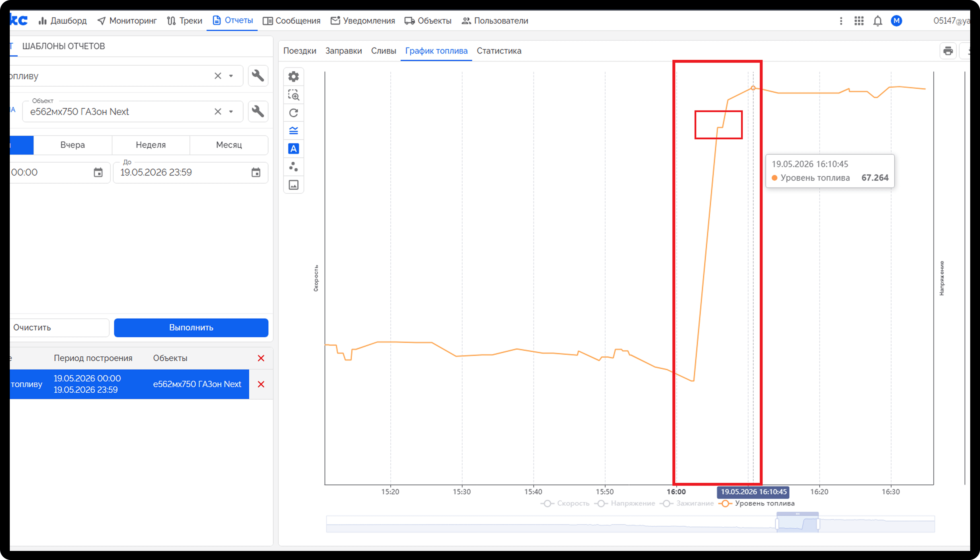Open Объекты section
The width and height of the screenshot is (980, 560).
(428, 21)
